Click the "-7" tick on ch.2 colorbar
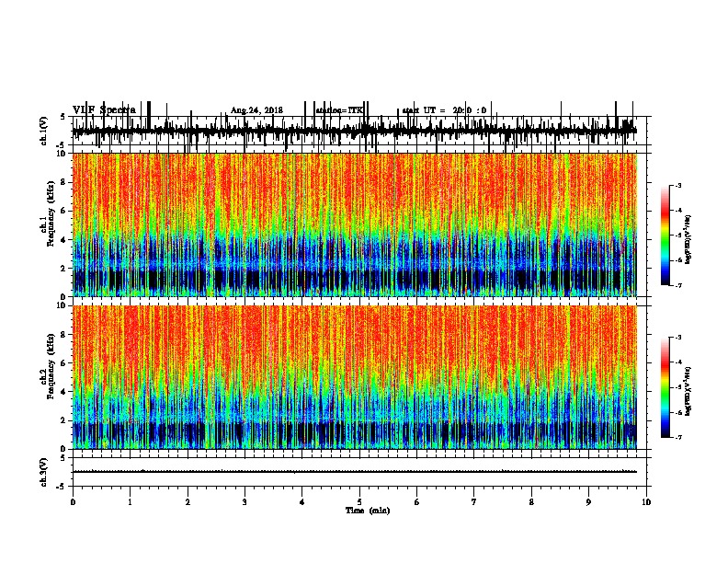 (678, 438)
